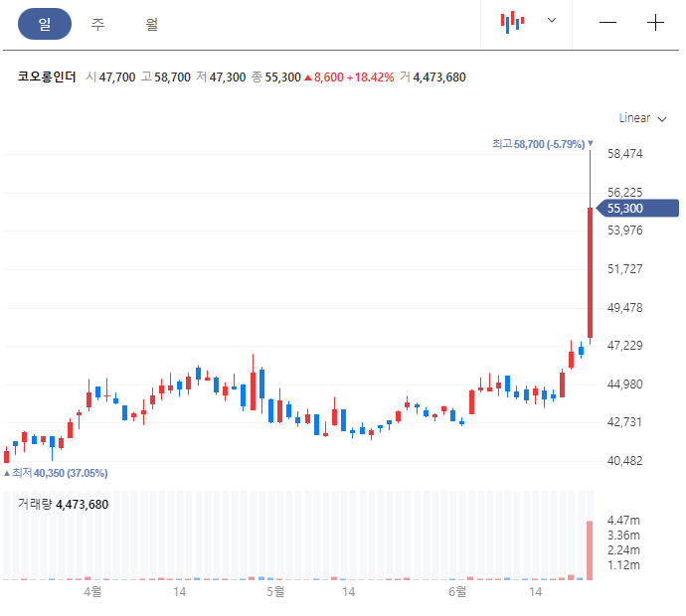Screen dimensions: 686x616
Task: Open the Linear scale dropdown
Action: point(642,118)
